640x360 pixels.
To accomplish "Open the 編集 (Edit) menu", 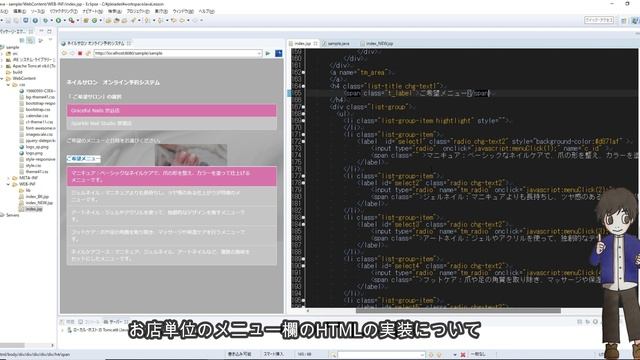I will tap(19, 11).
